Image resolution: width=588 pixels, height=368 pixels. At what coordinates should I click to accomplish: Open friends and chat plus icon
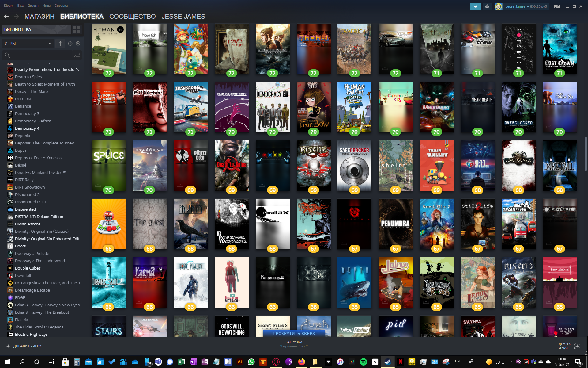pos(577,346)
